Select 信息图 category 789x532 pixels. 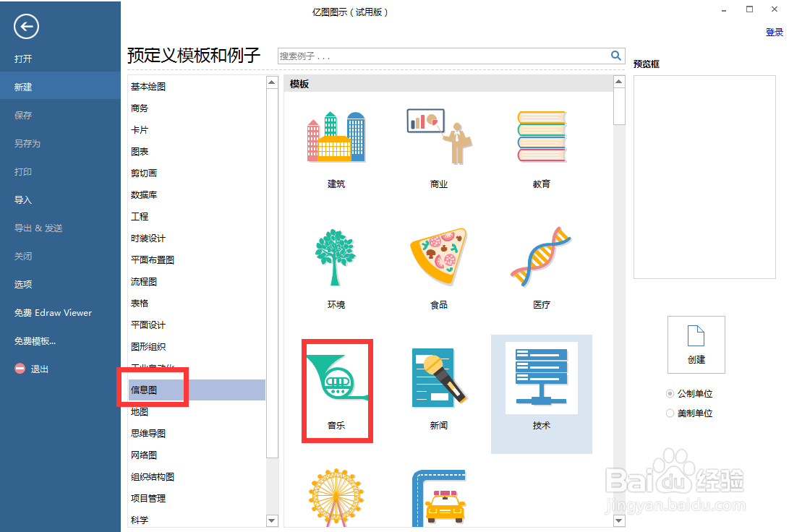coord(197,390)
